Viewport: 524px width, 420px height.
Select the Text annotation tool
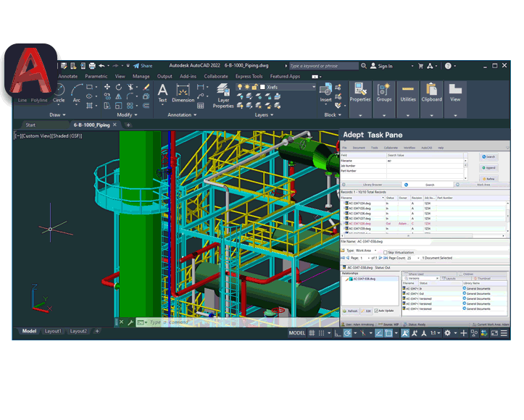tap(163, 93)
